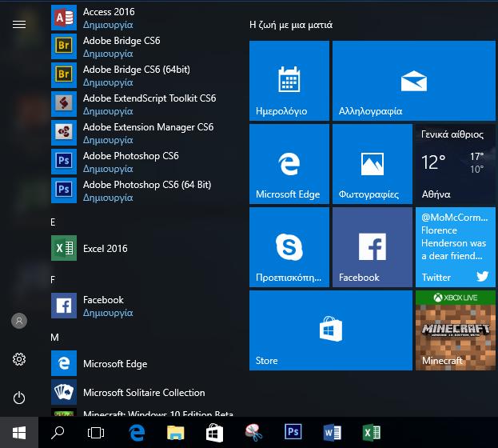Open the Minecraft Xbox Live tile
The height and width of the screenshot is (448, 498).
tap(456, 330)
